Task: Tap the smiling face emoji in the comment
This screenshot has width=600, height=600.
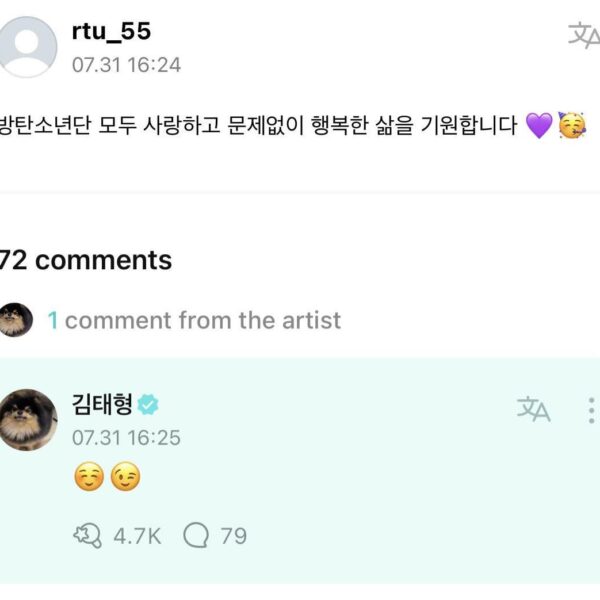Action: pyautogui.click(x=89, y=478)
